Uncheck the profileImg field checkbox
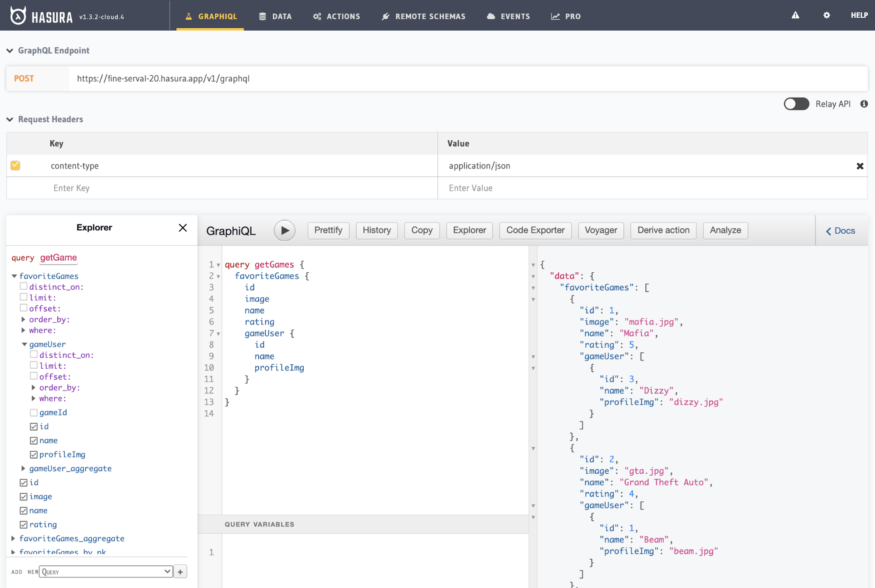 [34, 454]
